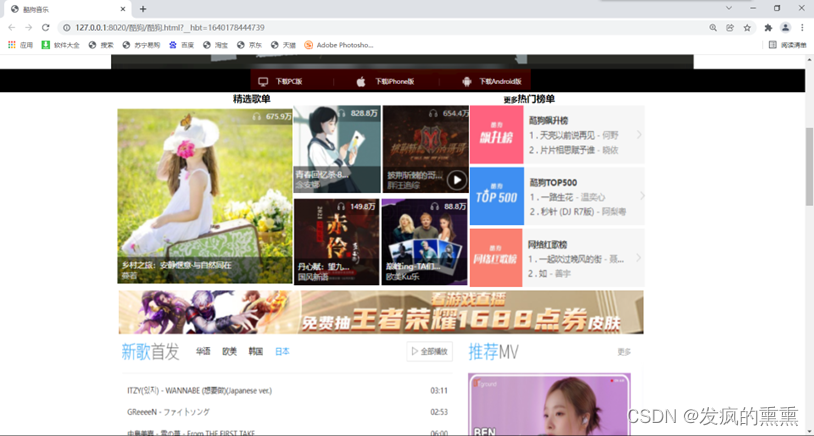The width and height of the screenshot is (814, 436).
Task: Open the 应用 apps shortcut
Action: [x=20, y=45]
